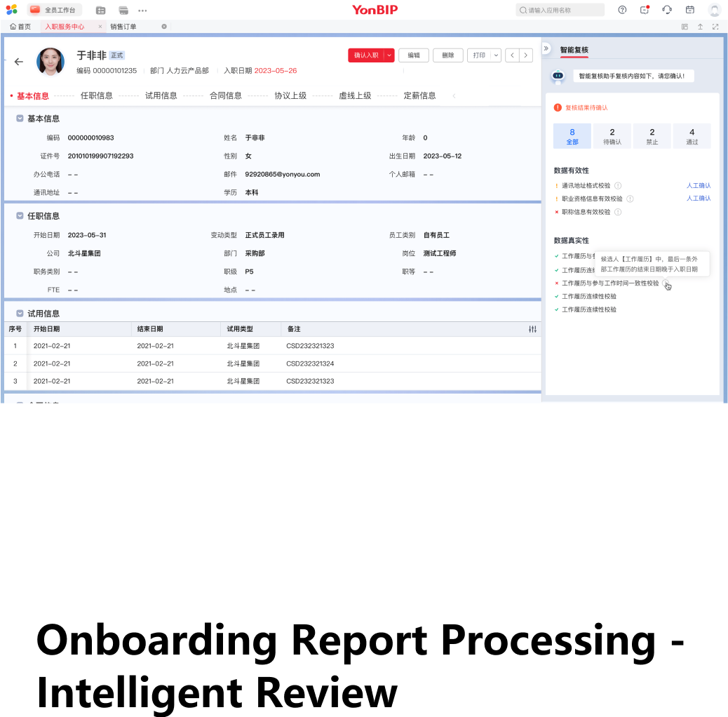Image resolution: width=728 pixels, height=717 pixels.
Task: Open the column settings icon in 试用信息 table
Action: pyautogui.click(x=532, y=329)
